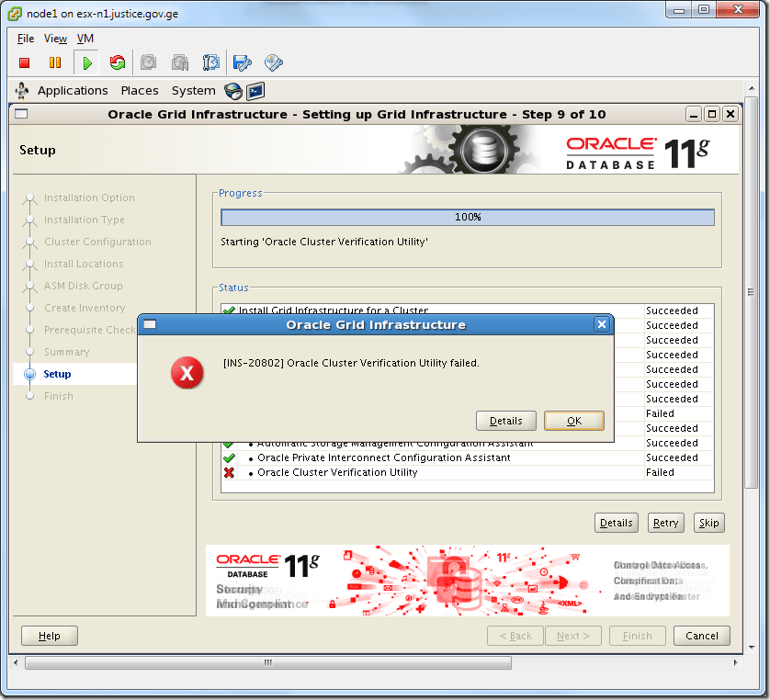770x700 pixels.
Task: Power off the virtual machine
Action: (25, 62)
